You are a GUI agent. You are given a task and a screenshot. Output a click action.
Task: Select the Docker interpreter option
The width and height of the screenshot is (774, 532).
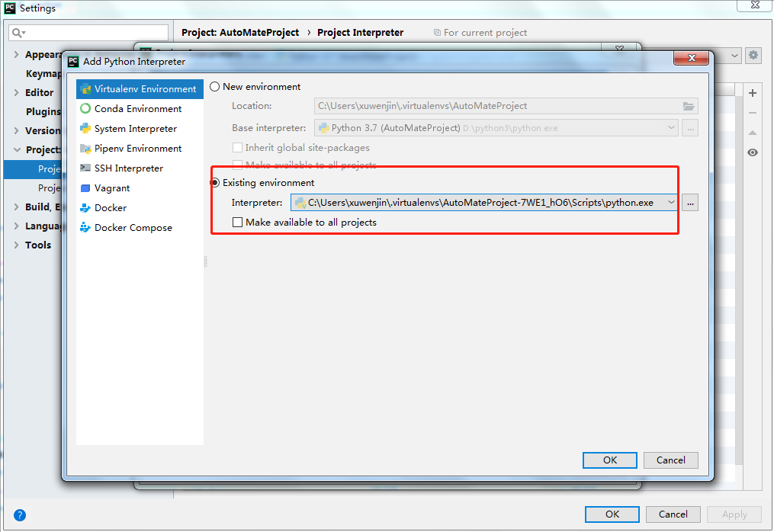pos(140,208)
